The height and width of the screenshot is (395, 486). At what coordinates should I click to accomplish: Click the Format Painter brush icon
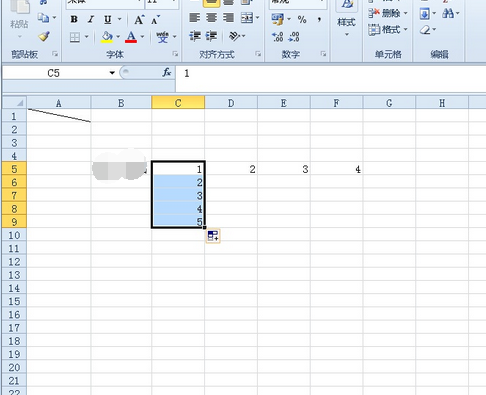44,36
